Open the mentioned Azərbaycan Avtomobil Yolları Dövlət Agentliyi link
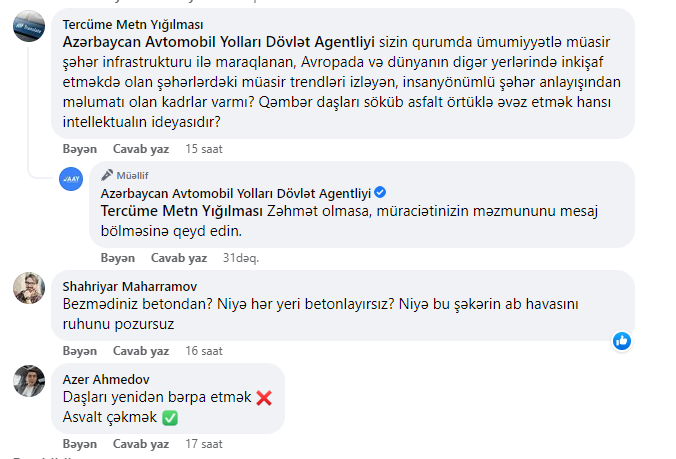 click(x=218, y=43)
